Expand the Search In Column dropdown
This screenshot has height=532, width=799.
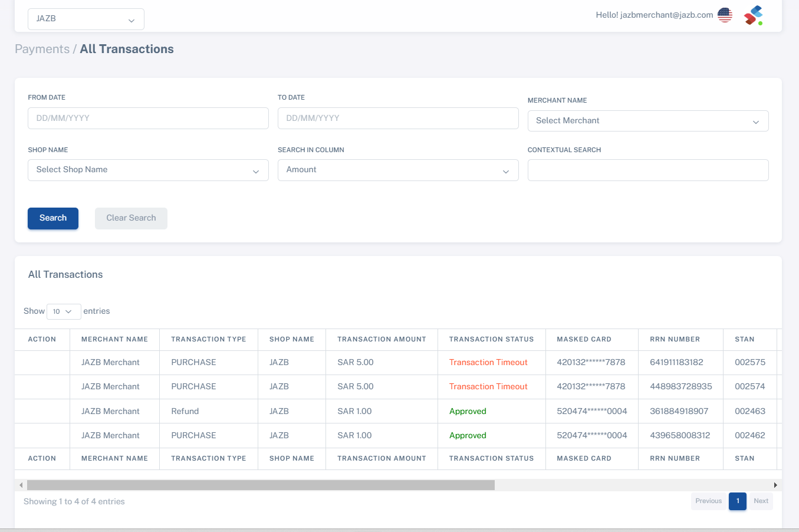tap(398, 170)
